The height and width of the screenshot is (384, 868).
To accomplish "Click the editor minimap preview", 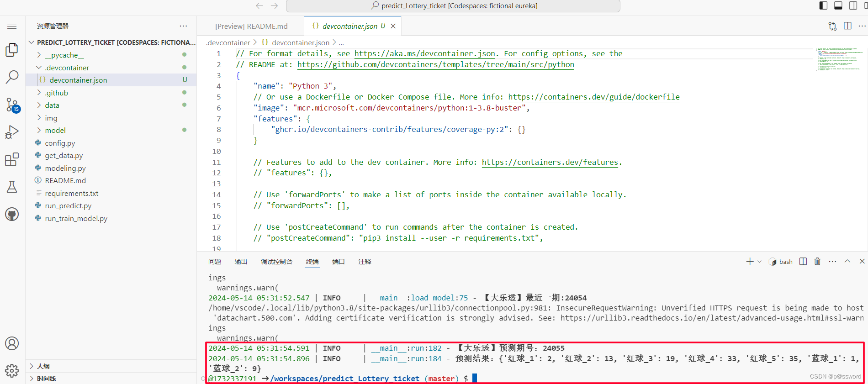I will tap(840, 59).
